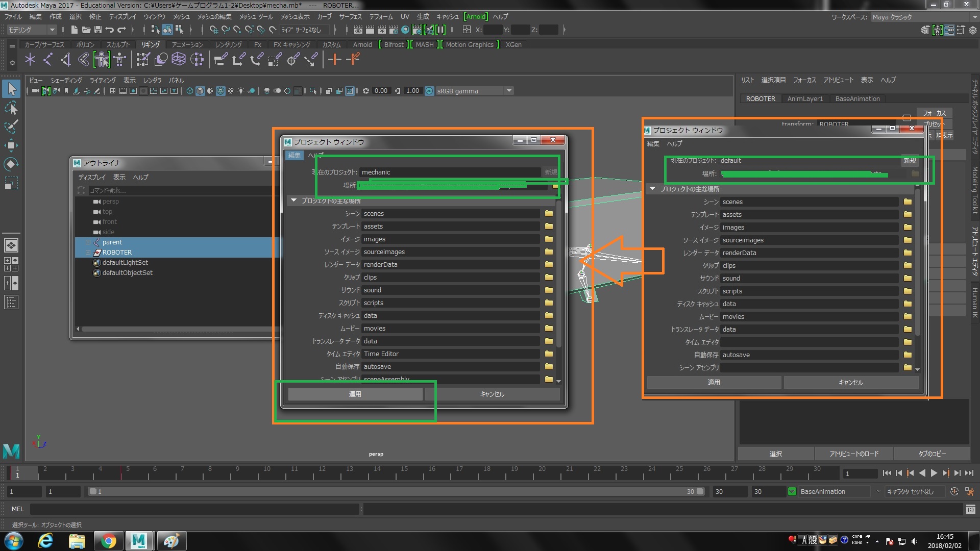Screen dimensions: 980x551
Task: Switch to the アニメーション shelf tab
Action: click(x=187, y=44)
